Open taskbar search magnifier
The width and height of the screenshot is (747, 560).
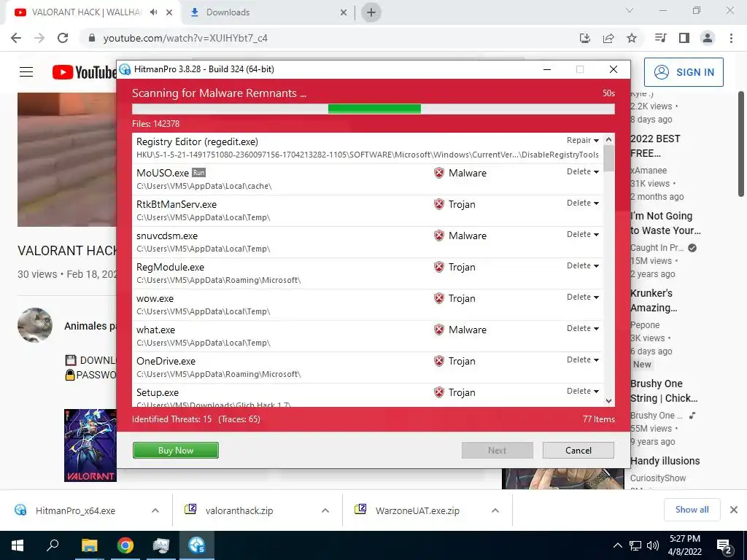tap(53, 545)
